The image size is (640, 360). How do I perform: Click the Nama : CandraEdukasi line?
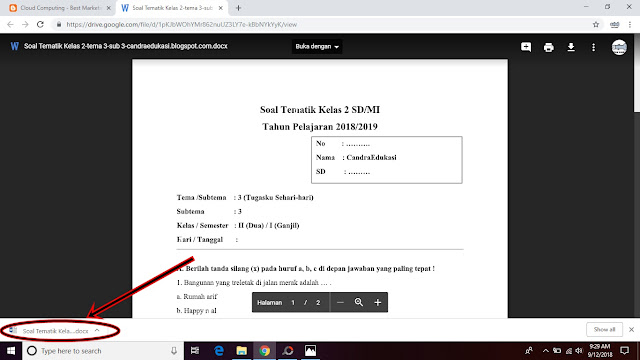(x=356, y=158)
